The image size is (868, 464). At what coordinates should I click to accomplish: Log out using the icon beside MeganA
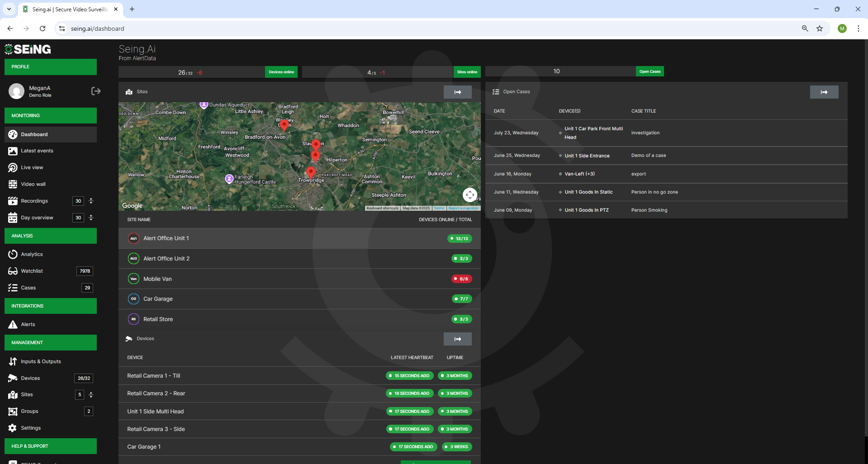tap(96, 91)
